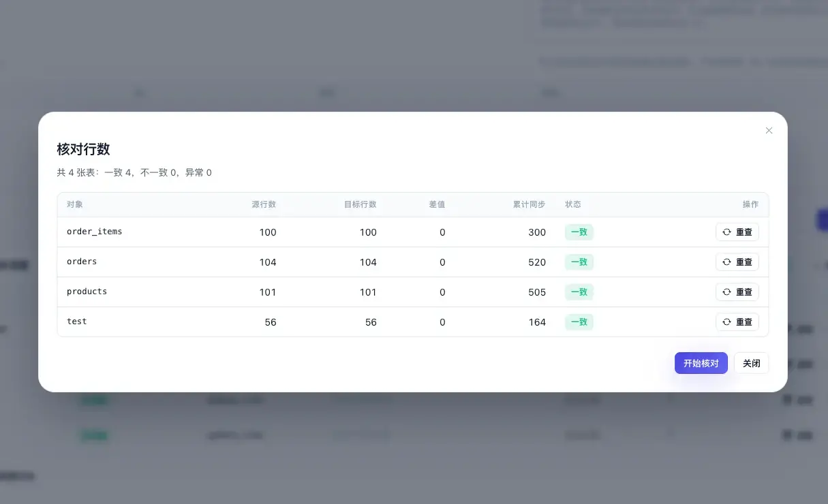Screen dimensions: 828x504
Task: Click 重查 for orders row
Action: pos(737,262)
